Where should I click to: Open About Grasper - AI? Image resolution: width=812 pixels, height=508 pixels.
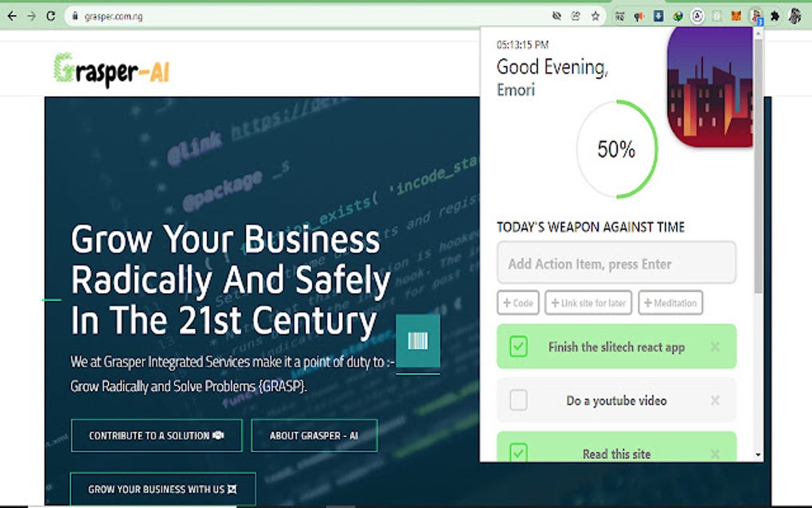coord(314,436)
